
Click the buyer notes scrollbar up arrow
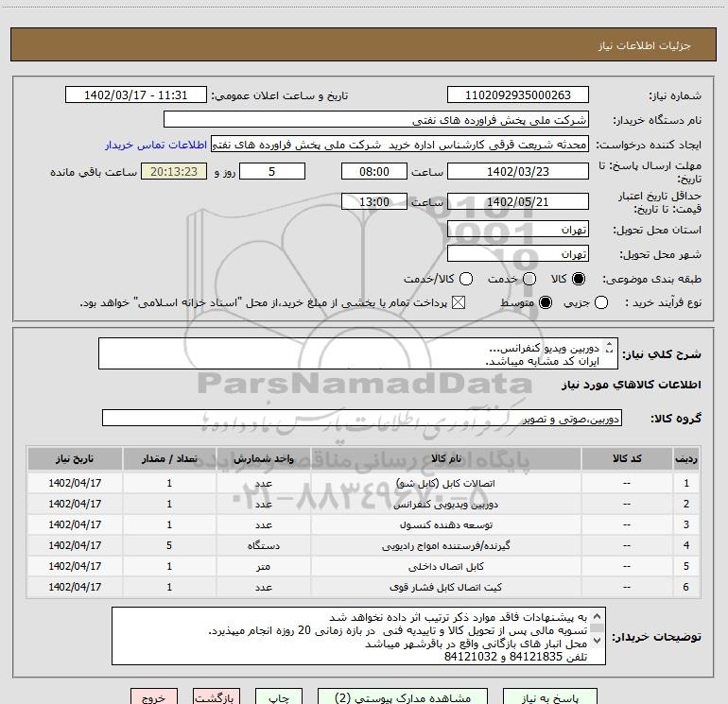[598, 616]
